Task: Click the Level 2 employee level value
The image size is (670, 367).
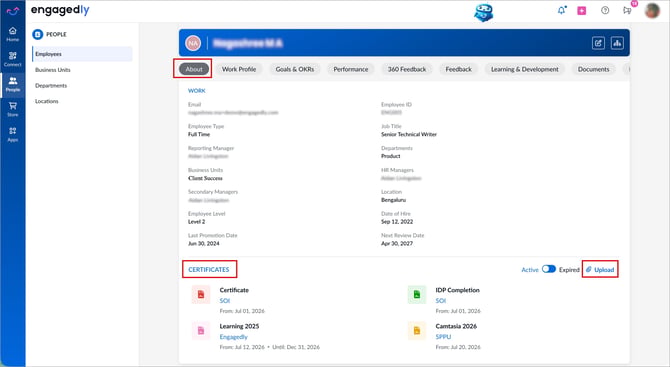Action: click(x=197, y=222)
